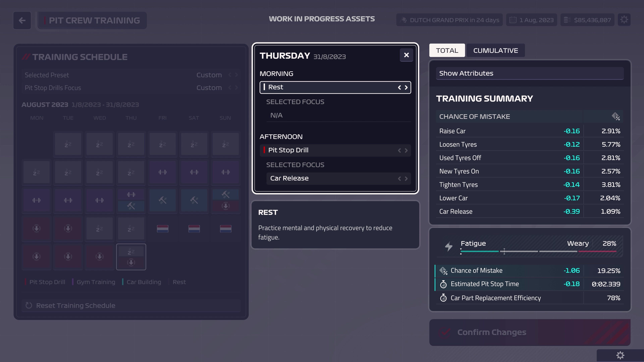Toggle Show Attributes panel open
Image resolution: width=644 pixels, height=362 pixels.
pyautogui.click(x=529, y=73)
